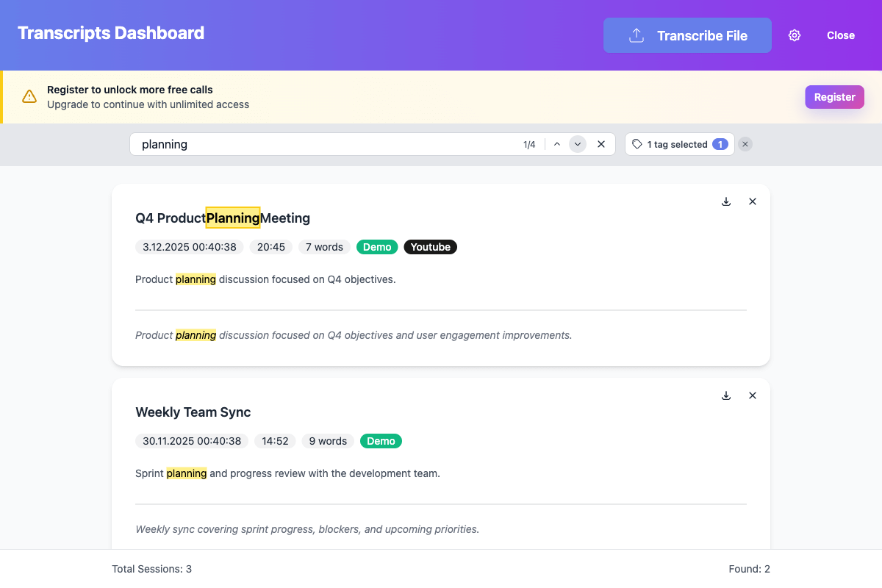The width and height of the screenshot is (882, 588).
Task: Click the Register button in the banner
Action: [834, 96]
